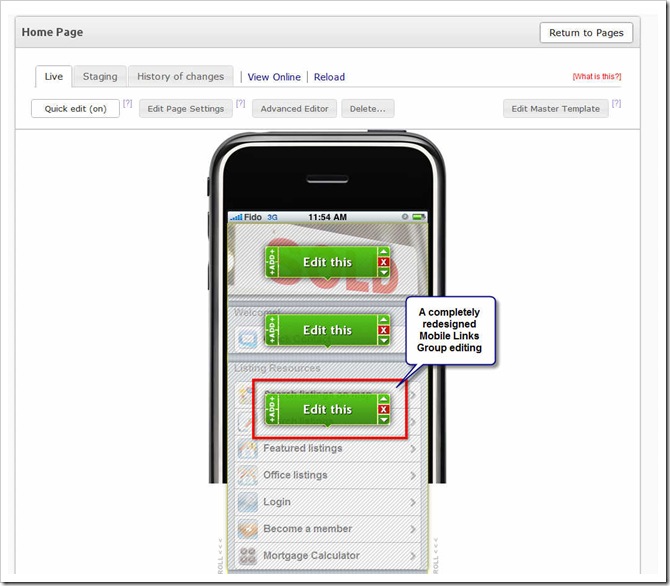
Task: Open the History of changes tab
Action: [x=181, y=76]
